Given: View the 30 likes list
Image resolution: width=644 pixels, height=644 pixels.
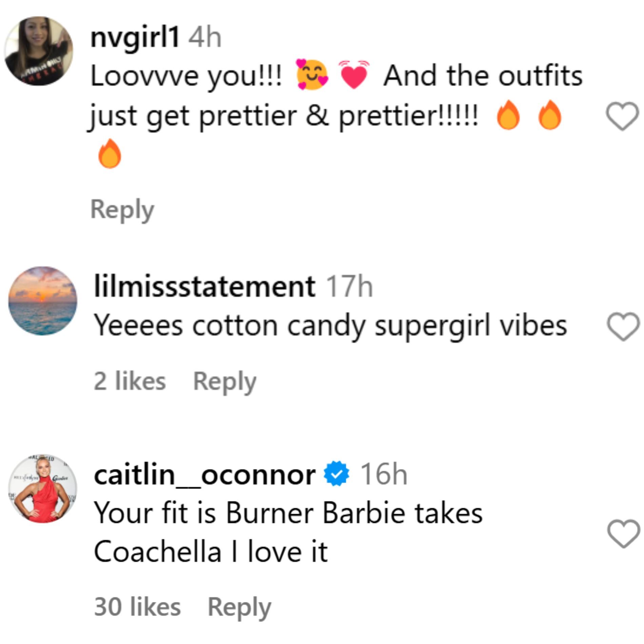Looking at the screenshot, I should 137,607.
